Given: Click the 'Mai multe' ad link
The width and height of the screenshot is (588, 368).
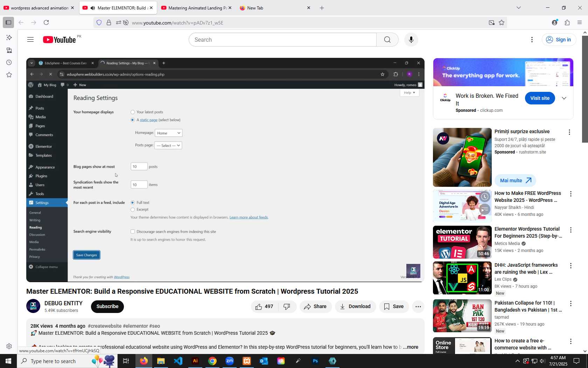Looking at the screenshot, I should click(x=515, y=180).
